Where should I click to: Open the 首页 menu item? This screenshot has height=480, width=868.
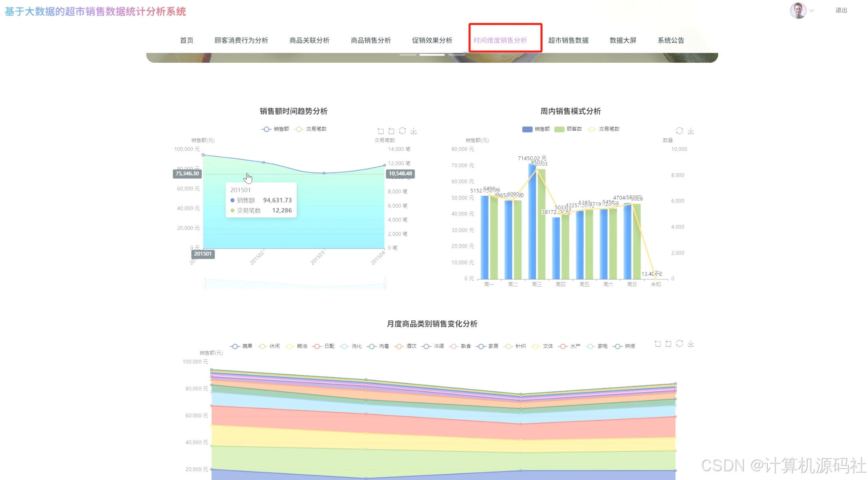(187, 40)
